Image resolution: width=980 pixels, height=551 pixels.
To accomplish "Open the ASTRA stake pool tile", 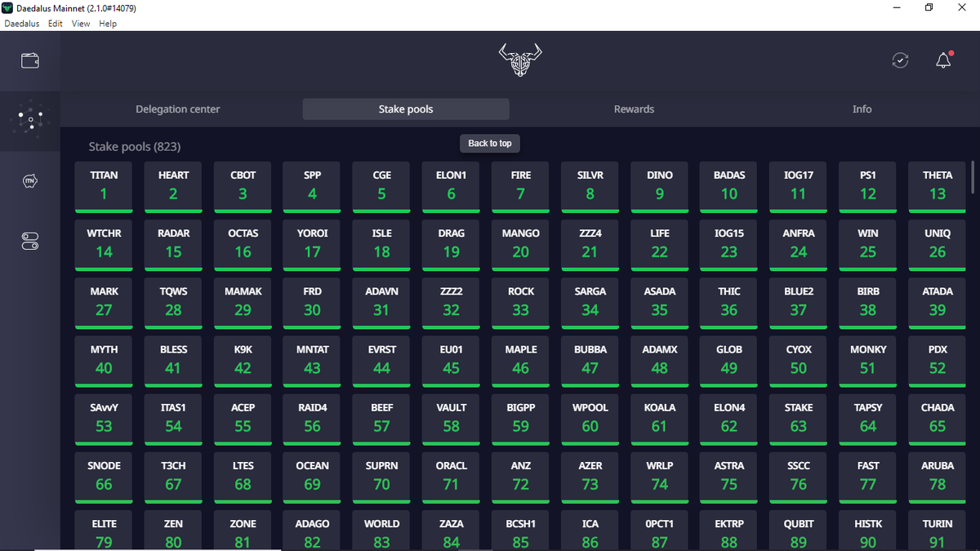I will [x=728, y=478].
